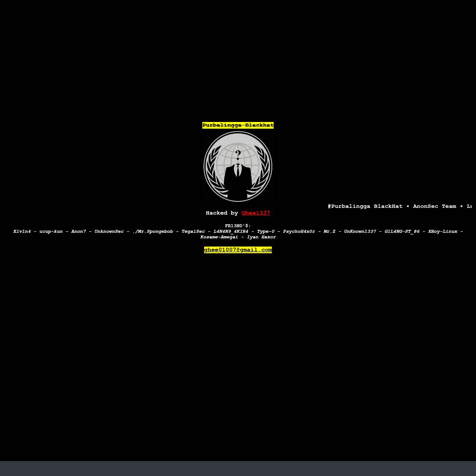
Task: Click the name PsychoH4x0r
Action: (x=299, y=231)
